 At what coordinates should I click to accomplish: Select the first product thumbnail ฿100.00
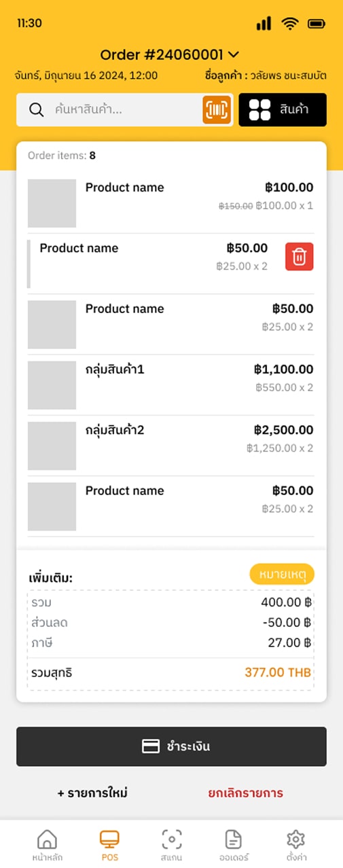[52, 203]
